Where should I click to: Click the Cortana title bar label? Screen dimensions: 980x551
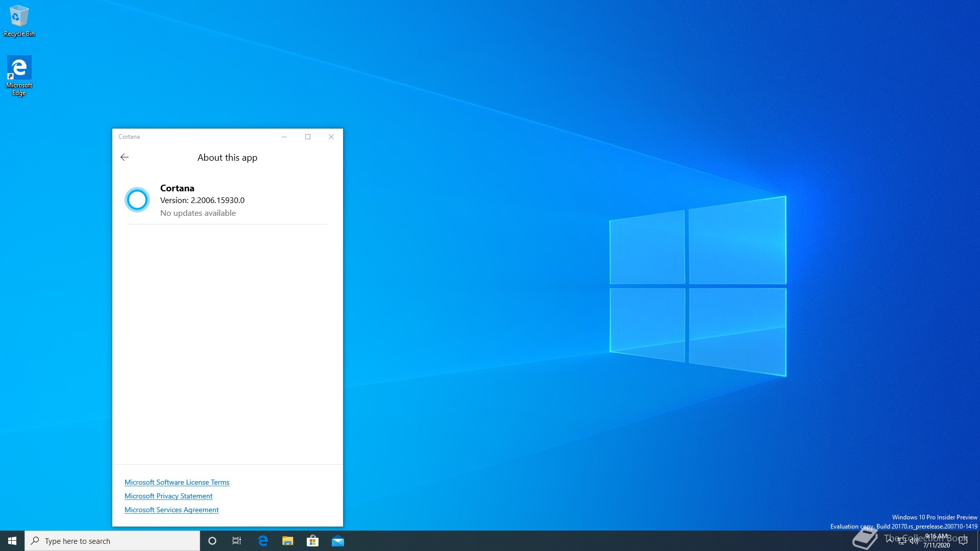tap(129, 137)
